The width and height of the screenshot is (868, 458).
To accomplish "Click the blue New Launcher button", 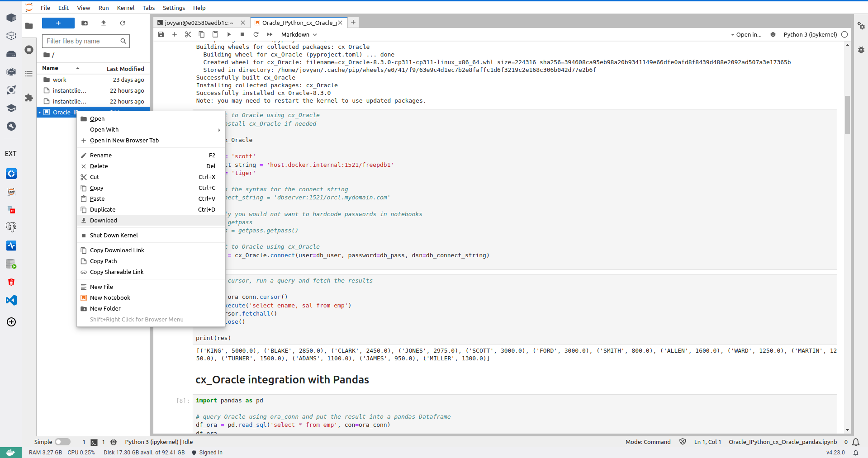I will point(58,23).
